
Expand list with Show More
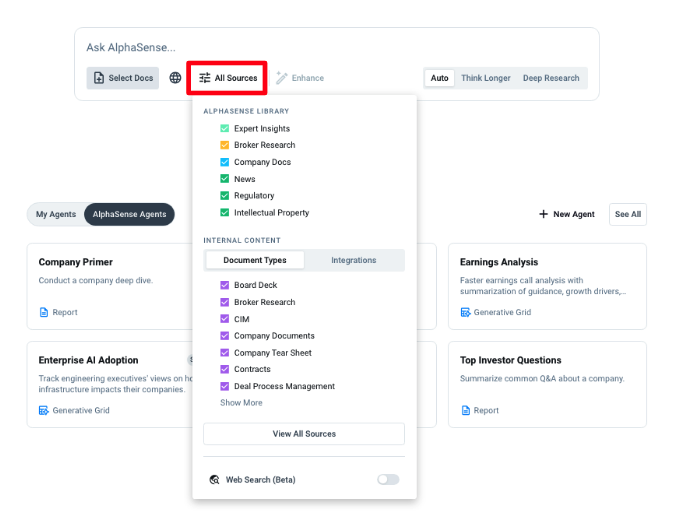[x=241, y=403]
